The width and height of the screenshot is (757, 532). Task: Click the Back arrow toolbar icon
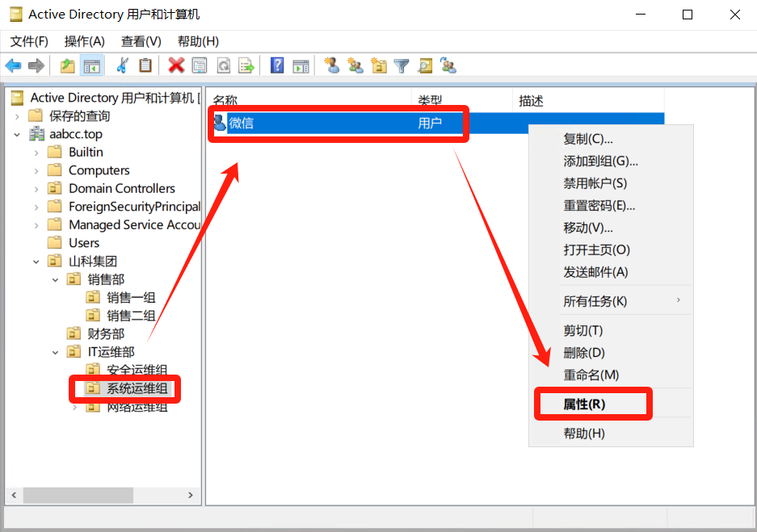tap(13, 66)
